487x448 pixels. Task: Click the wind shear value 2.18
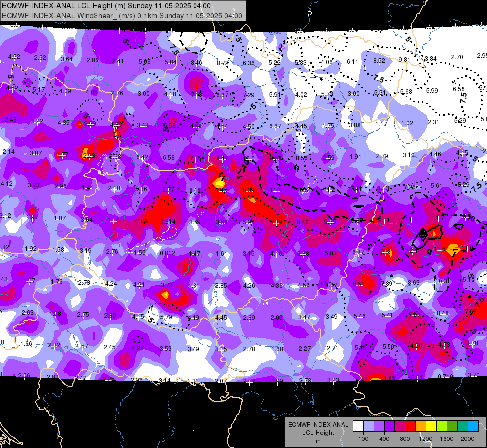114,188
